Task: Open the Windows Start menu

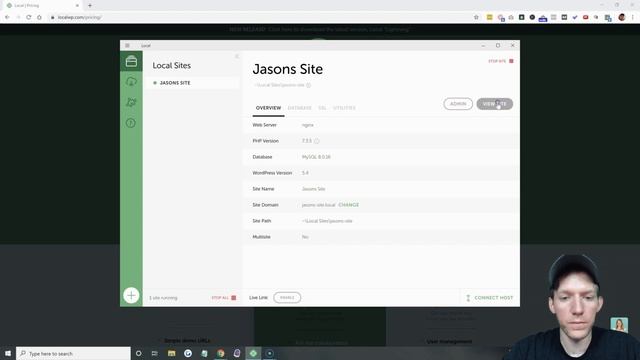Action: (x=8, y=353)
